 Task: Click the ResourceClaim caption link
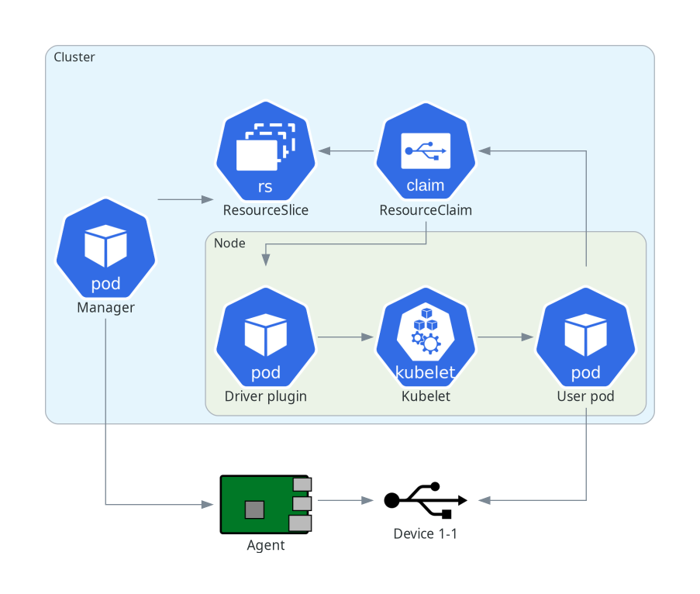[425, 209]
